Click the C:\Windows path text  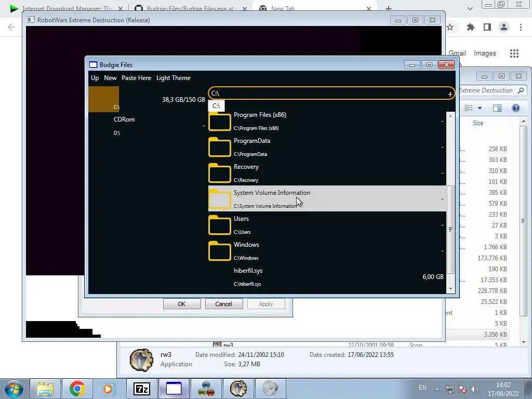point(246,258)
